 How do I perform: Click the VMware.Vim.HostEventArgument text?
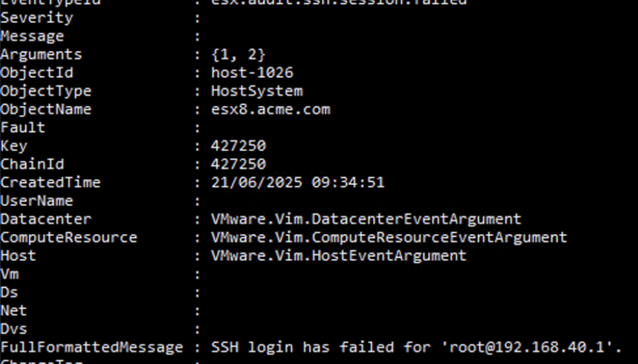tap(338, 256)
